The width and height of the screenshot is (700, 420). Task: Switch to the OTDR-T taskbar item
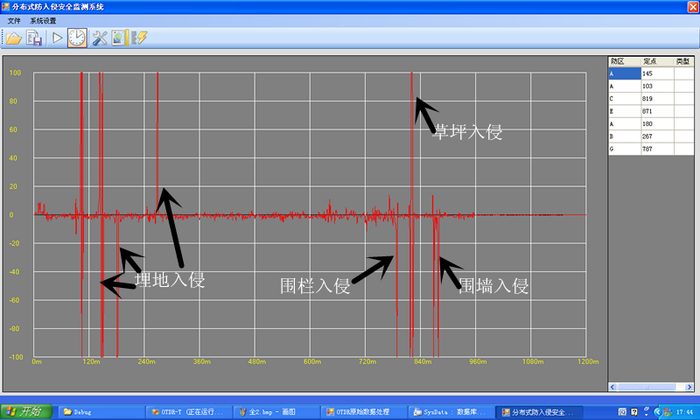coord(189,412)
